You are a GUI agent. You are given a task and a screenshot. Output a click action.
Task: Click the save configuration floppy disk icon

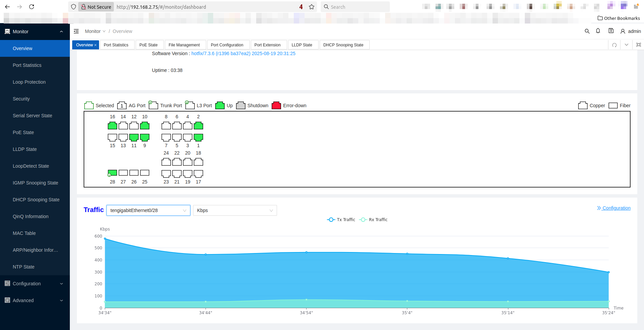pos(610,31)
